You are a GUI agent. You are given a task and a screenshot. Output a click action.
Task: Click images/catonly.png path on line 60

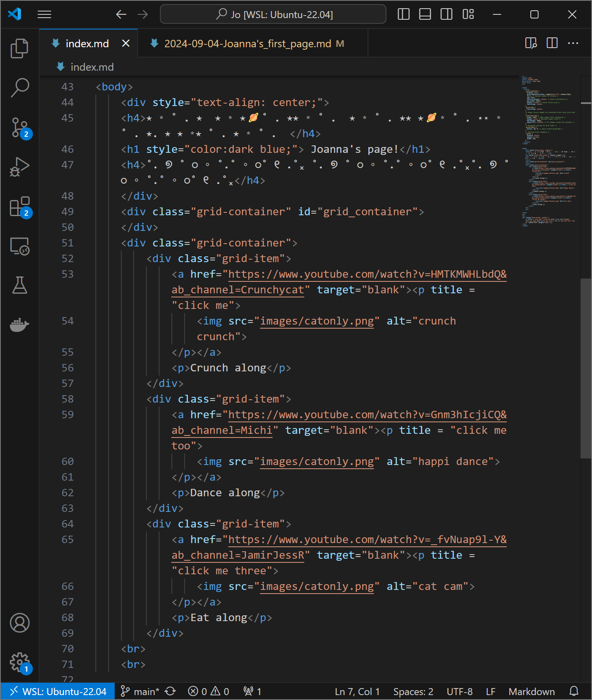pos(317,461)
